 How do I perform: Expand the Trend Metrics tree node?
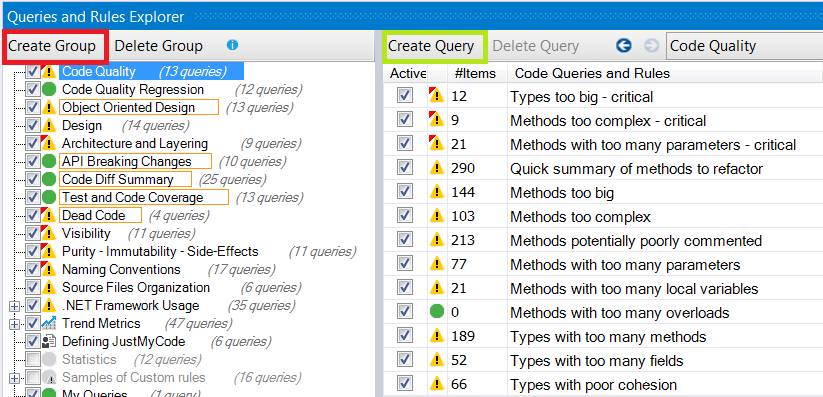[14, 324]
